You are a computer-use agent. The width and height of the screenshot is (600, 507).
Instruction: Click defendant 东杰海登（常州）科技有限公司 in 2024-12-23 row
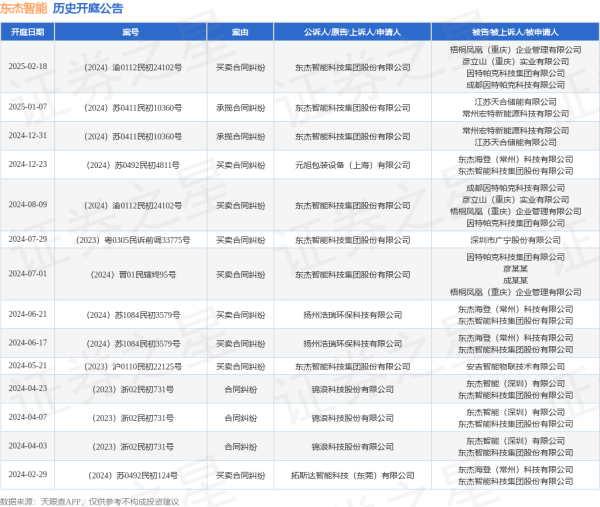(515, 160)
